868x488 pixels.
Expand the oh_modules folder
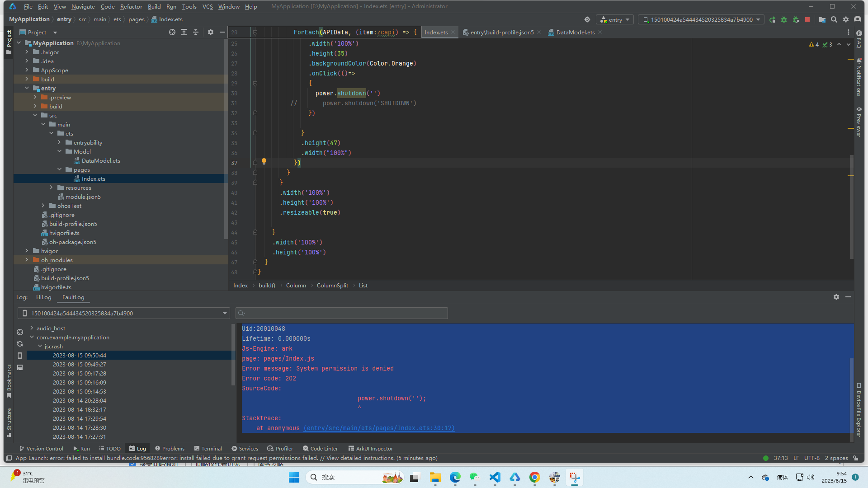click(x=27, y=260)
